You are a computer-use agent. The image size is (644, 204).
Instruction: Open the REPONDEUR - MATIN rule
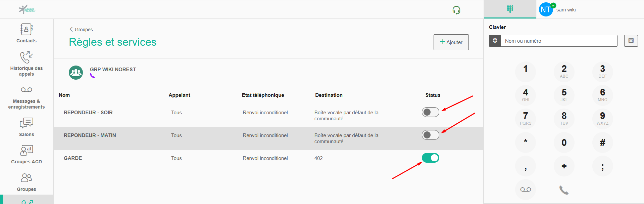coord(90,135)
